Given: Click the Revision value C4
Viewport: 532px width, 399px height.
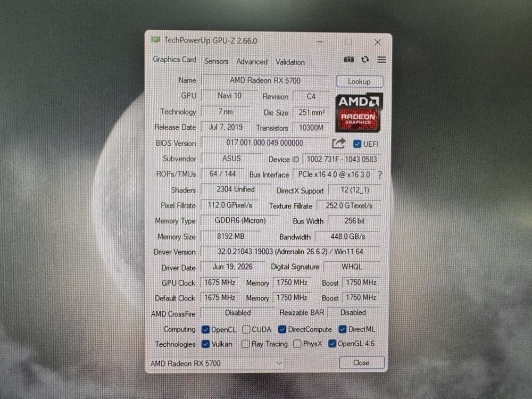Looking at the screenshot, I should (x=311, y=97).
